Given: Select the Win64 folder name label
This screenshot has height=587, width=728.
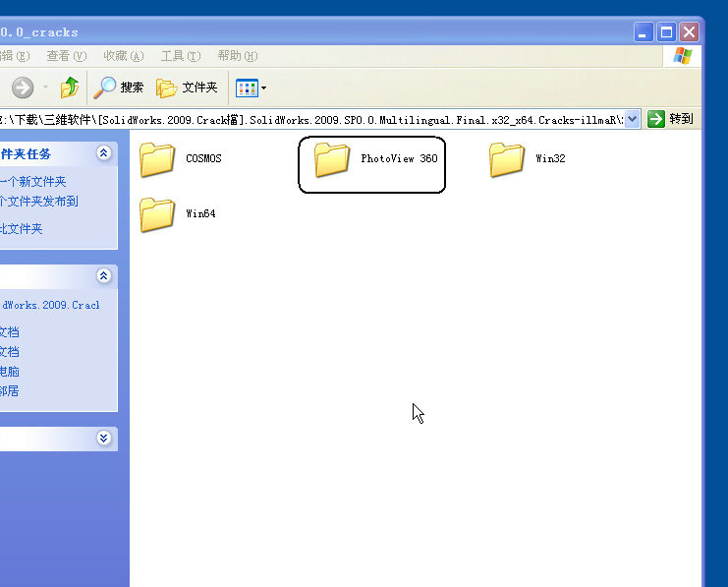Looking at the screenshot, I should pyautogui.click(x=200, y=213).
